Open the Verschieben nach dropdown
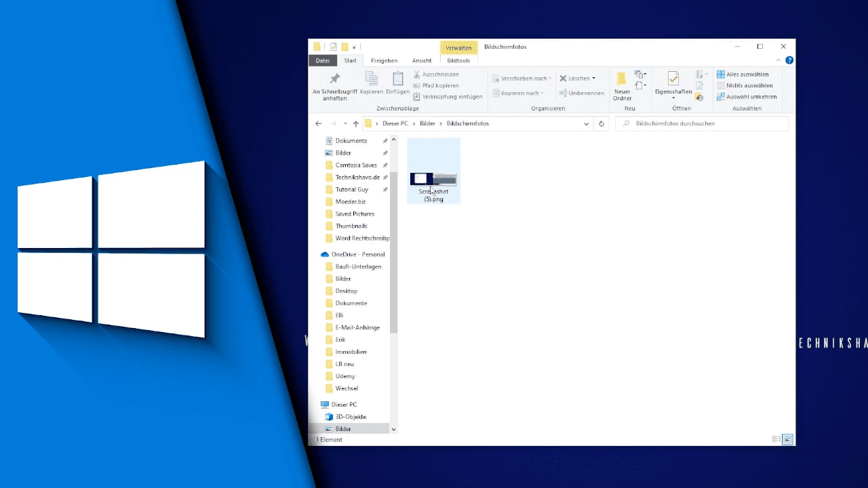The image size is (868, 488). point(521,79)
